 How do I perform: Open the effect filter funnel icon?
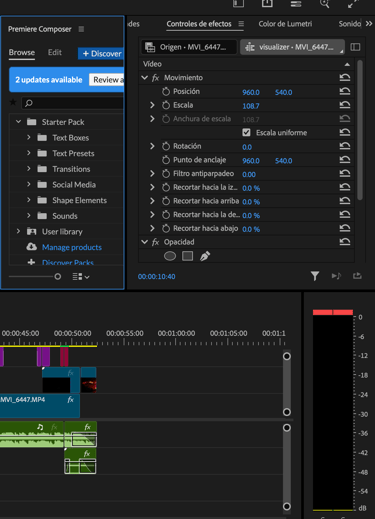coord(315,276)
